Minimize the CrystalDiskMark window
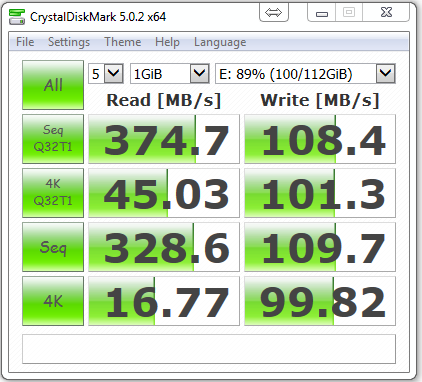The height and width of the screenshot is (382, 422). pos(322,13)
